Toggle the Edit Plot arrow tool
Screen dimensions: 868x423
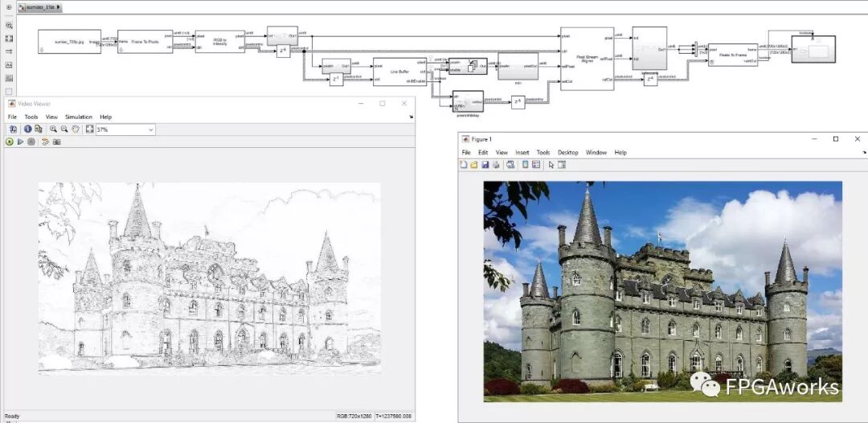[x=551, y=165]
